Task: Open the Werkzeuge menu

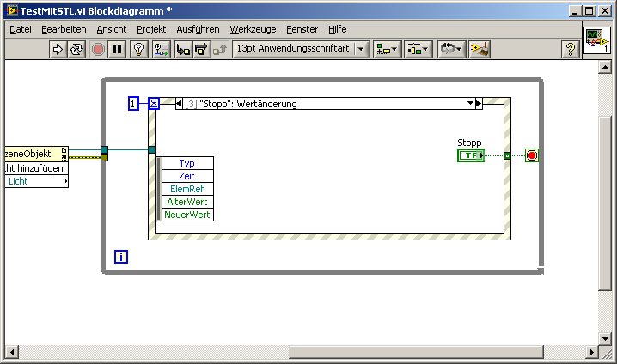Action: (253, 29)
